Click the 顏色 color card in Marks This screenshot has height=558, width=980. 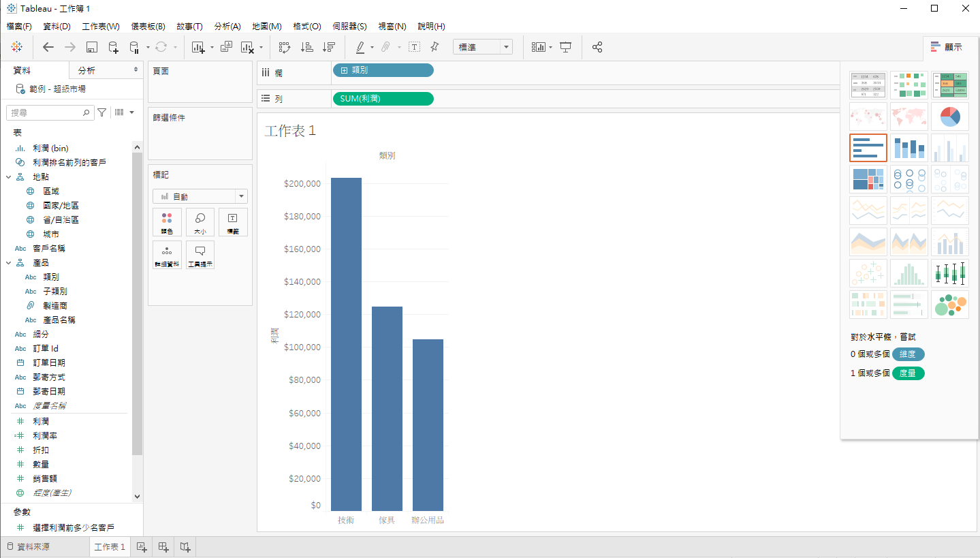click(167, 222)
